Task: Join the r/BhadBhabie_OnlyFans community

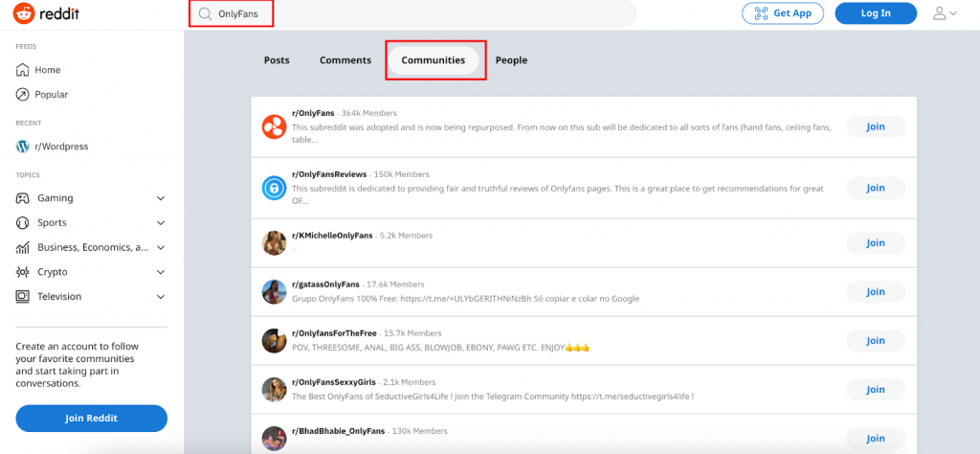Action: pyautogui.click(x=876, y=439)
